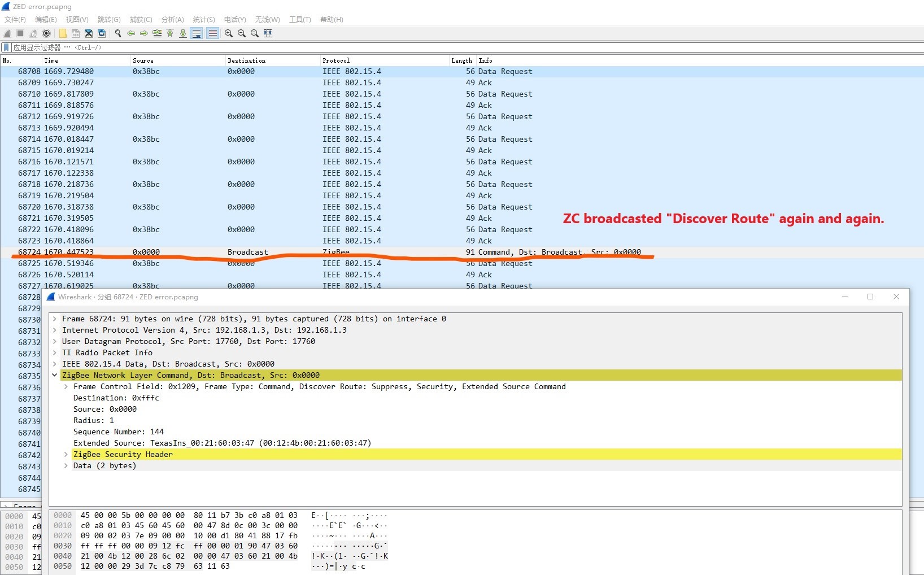The height and width of the screenshot is (575, 924).
Task: Click the Save capture file icon
Action: (76, 33)
